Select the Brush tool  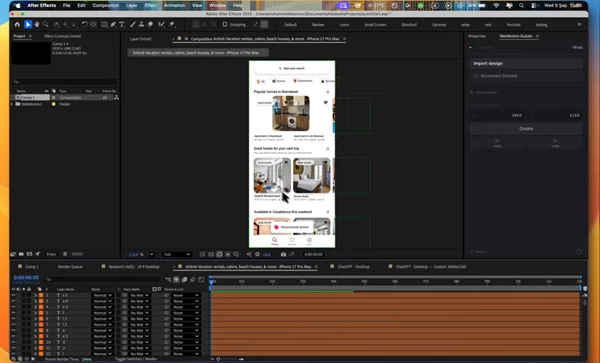tap(133, 24)
